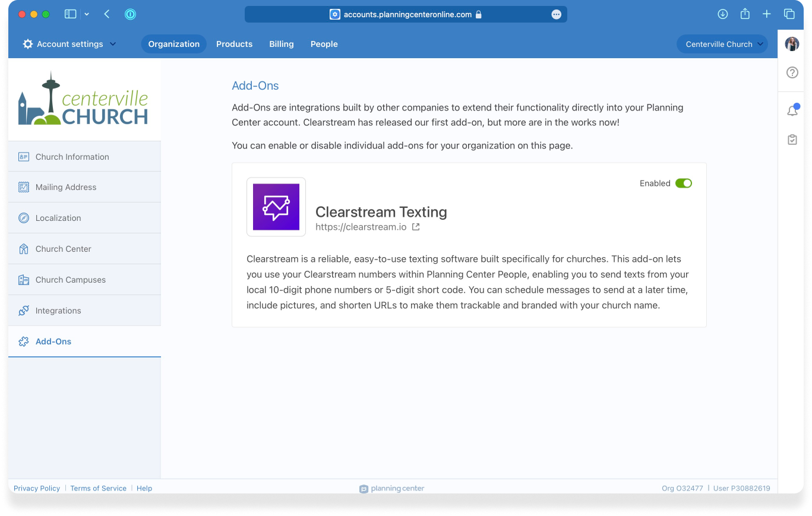Switch to the Products tab
This screenshot has width=812, height=516.
tap(234, 44)
